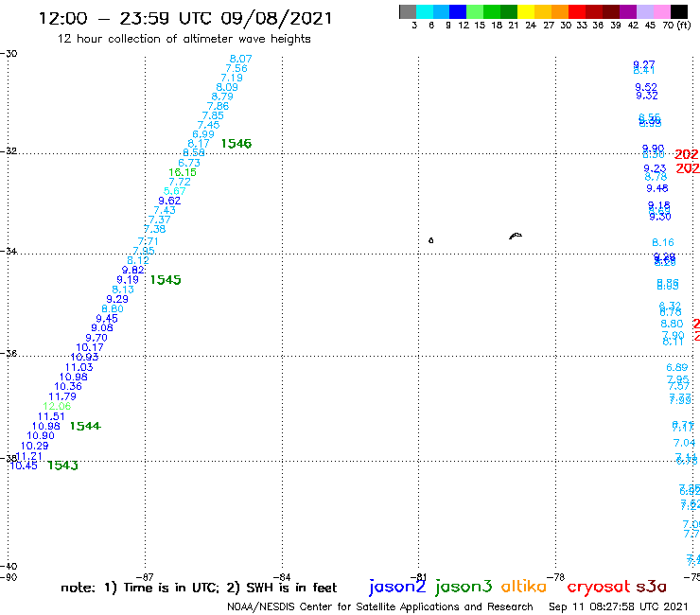The image size is (700, 615).
Task: Click the 8.16 reading on the right track
Action: pyautogui.click(x=663, y=242)
